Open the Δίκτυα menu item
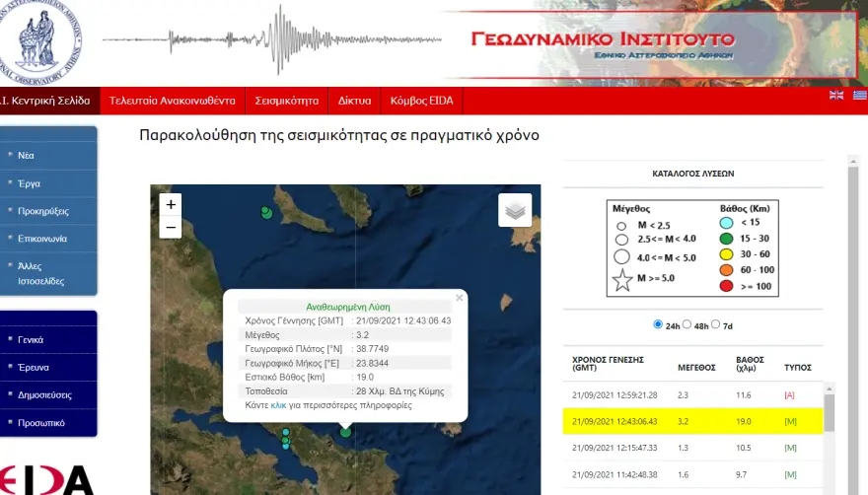 (x=354, y=101)
